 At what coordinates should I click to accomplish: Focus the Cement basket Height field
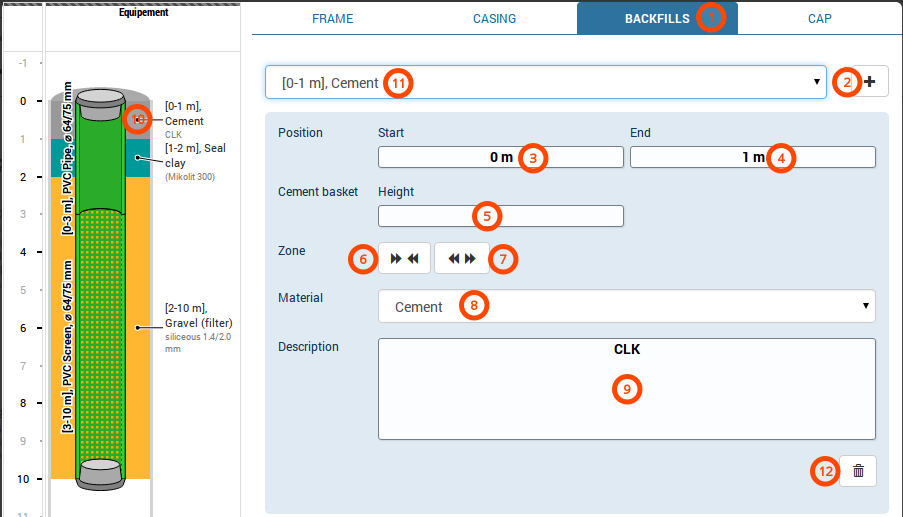(500, 216)
